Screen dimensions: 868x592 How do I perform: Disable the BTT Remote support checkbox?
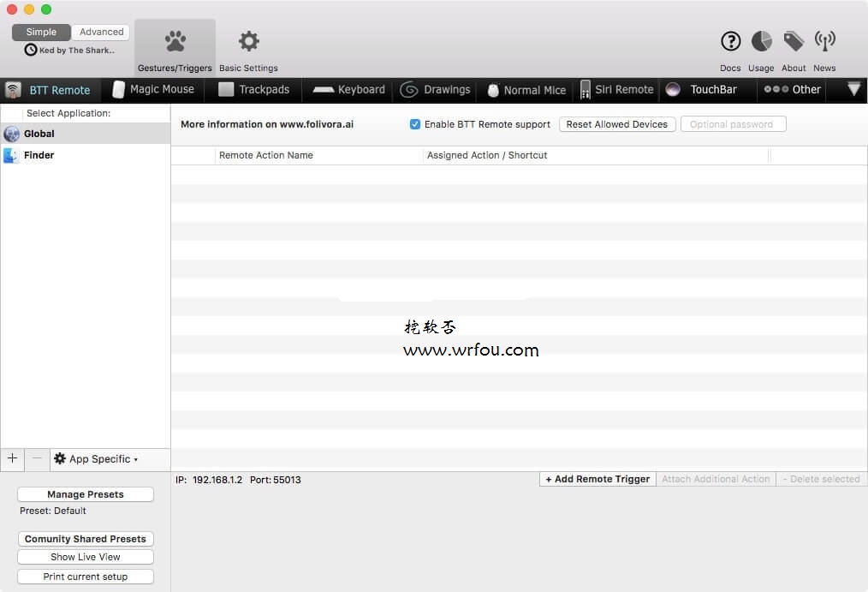pos(414,124)
